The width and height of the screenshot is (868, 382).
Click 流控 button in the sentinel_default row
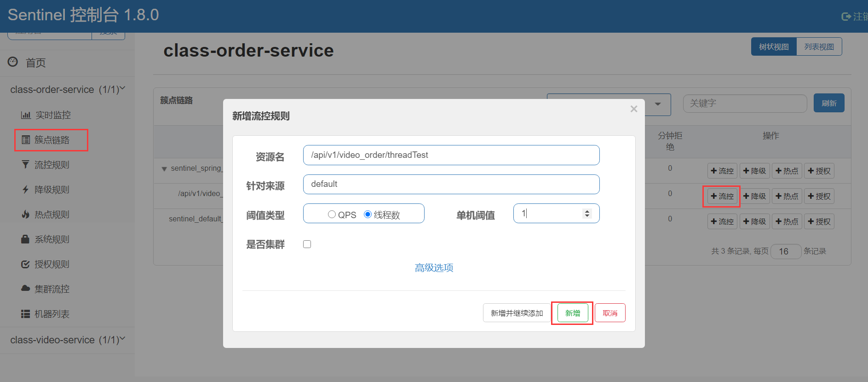click(722, 221)
